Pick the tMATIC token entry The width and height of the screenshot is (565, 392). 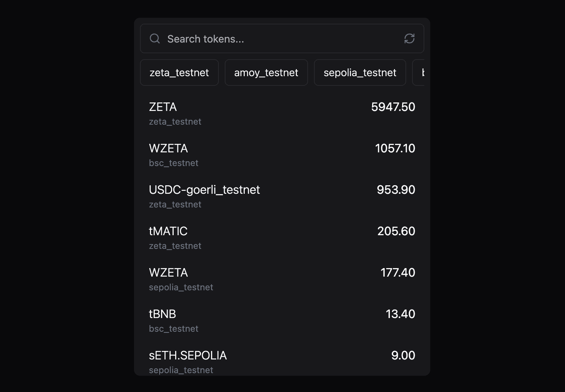point(259,238)
